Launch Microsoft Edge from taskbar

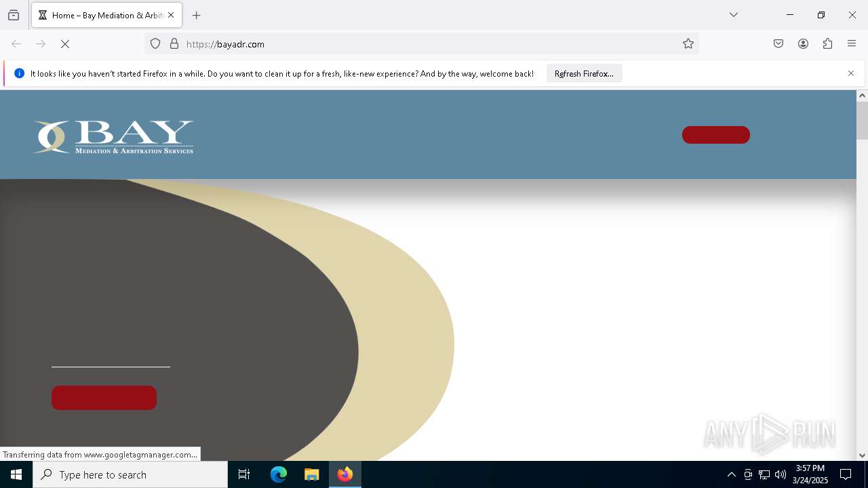[x=279, y=474]
